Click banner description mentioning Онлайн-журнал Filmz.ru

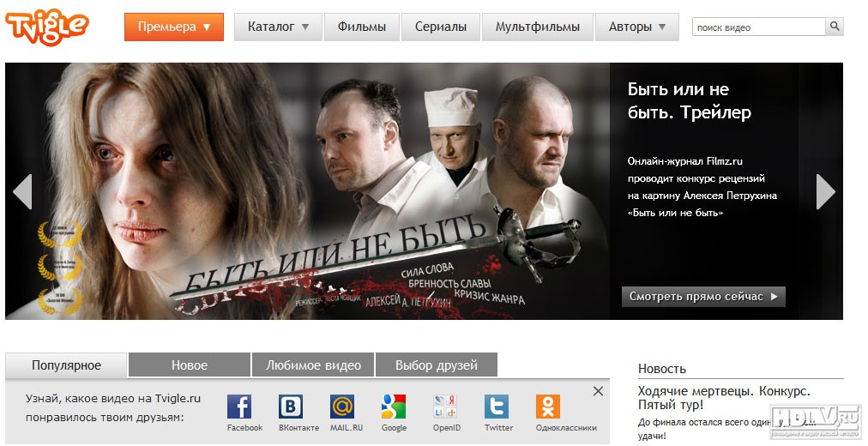click(x=702, y=187)
